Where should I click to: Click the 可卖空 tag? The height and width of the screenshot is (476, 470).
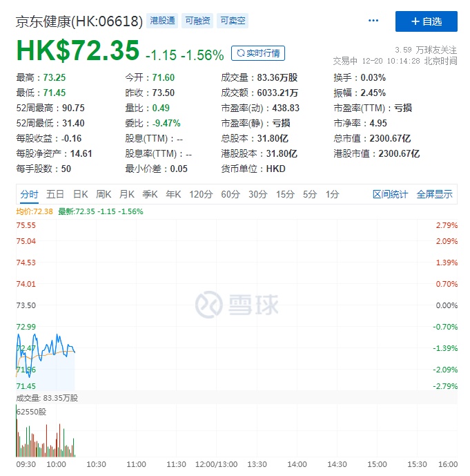pos(232,21)
